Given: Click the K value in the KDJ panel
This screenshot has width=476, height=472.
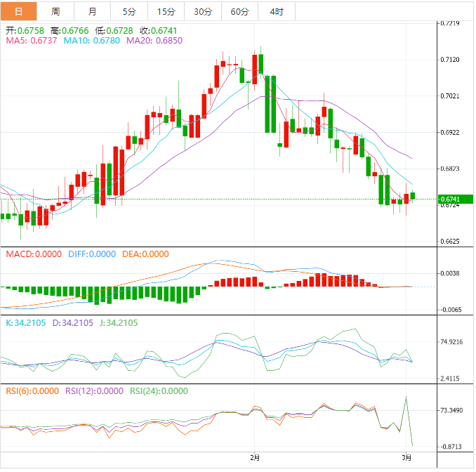Looking at the screenshot, I should (x=25, y=323).
